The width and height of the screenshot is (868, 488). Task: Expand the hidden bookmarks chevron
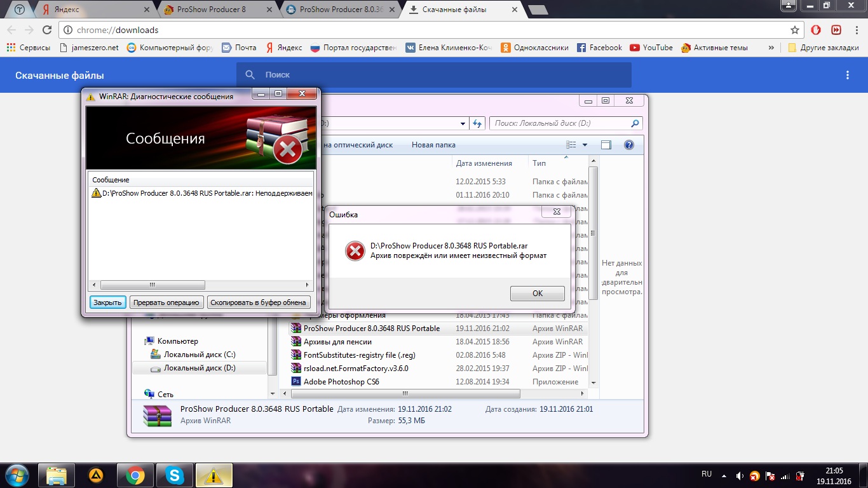point(771,48)
